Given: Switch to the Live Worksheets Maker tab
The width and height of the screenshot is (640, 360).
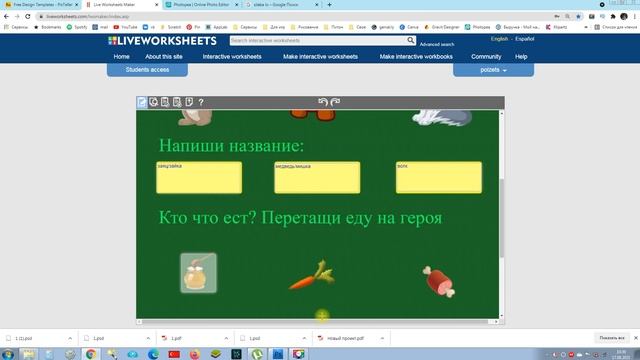Looking at the screenshot, I should pyautogui.click(x=122, y=4).
